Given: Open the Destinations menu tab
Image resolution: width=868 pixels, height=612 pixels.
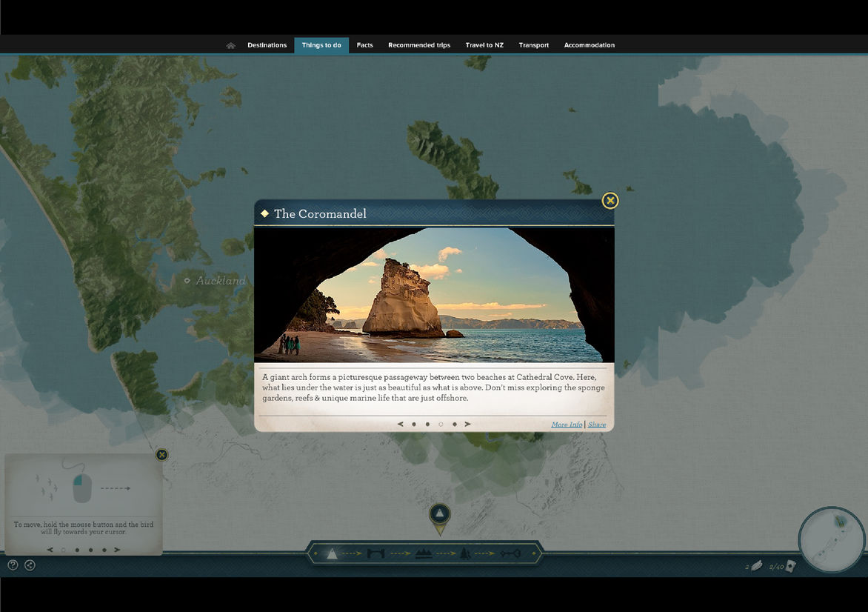Looking at the screenshot, I should (x=267, y=45).
